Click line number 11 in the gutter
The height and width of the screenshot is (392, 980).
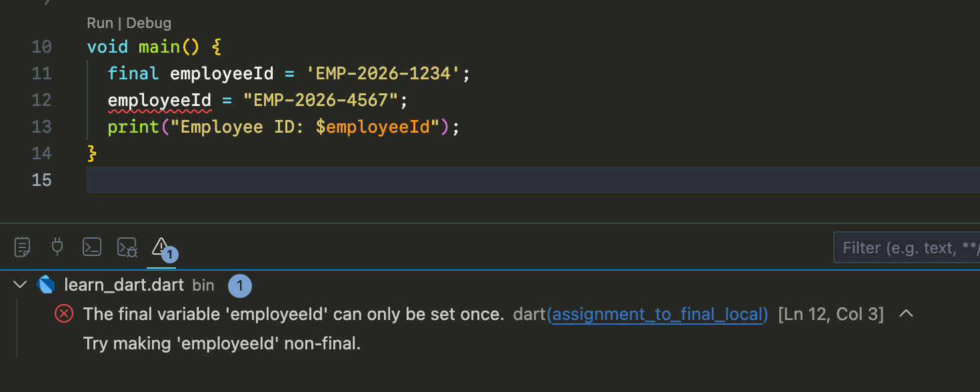tap(41, 73)
